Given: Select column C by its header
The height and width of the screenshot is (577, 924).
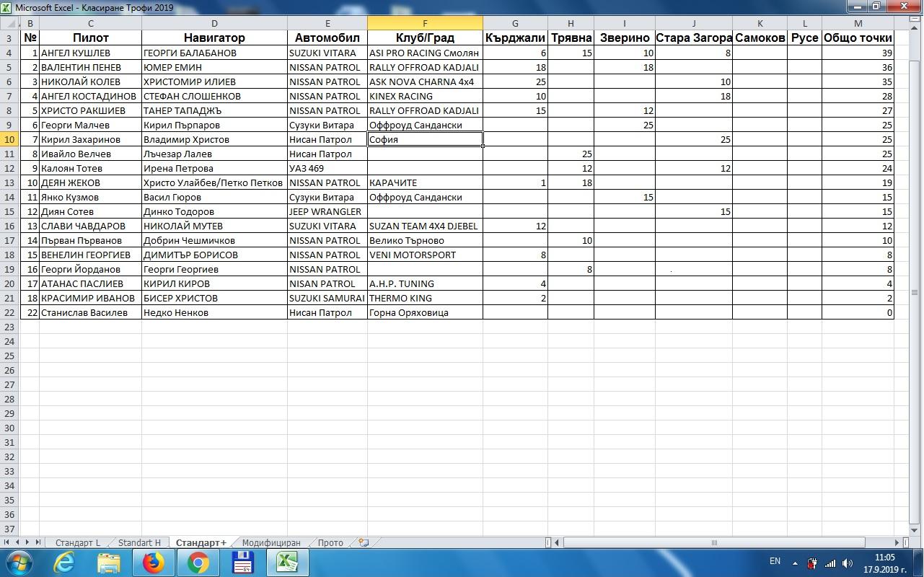Looking at the screenshot, I should (90, 23).
